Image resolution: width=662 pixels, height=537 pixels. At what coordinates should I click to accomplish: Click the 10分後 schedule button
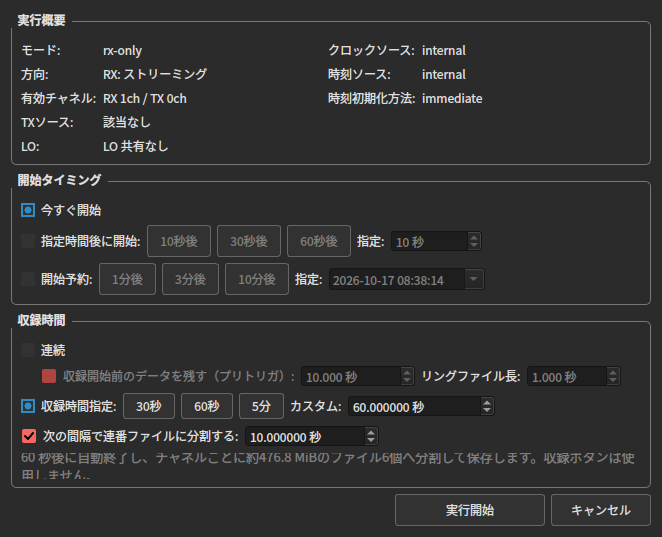pyautogui.click(x=257, y=279)
